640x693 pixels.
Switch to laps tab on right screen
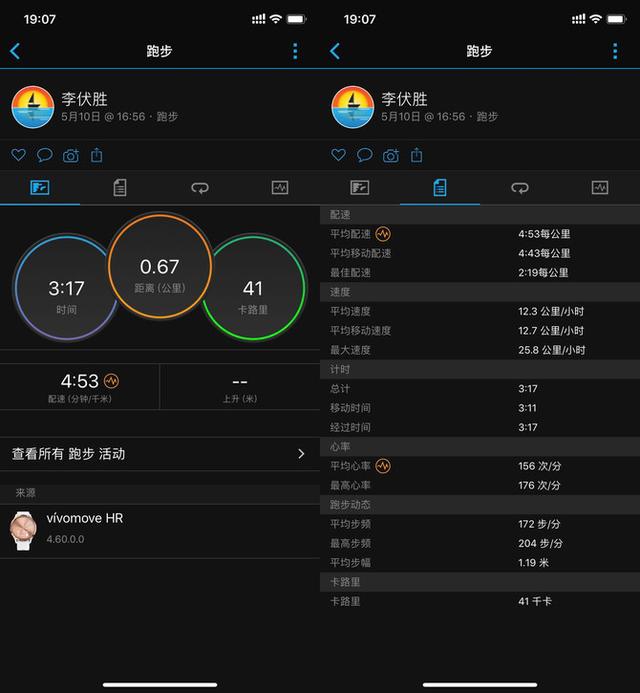[520, 188]
